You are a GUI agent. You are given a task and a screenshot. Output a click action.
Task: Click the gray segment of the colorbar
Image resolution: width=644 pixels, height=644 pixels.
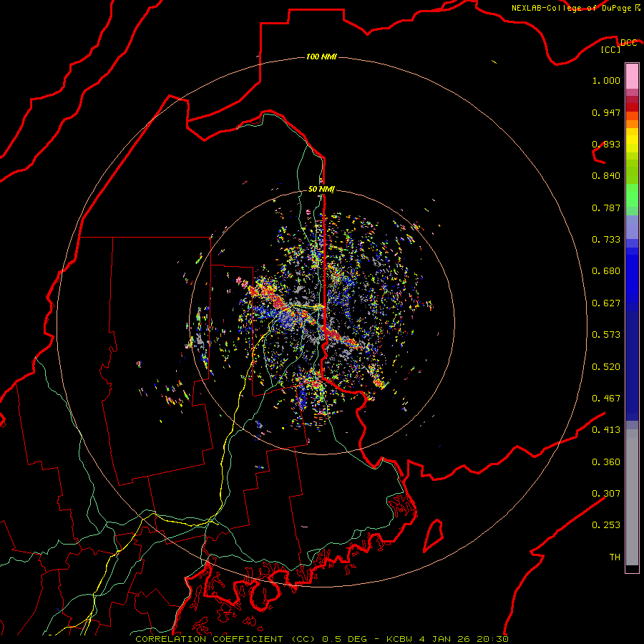tap(632, 497)
